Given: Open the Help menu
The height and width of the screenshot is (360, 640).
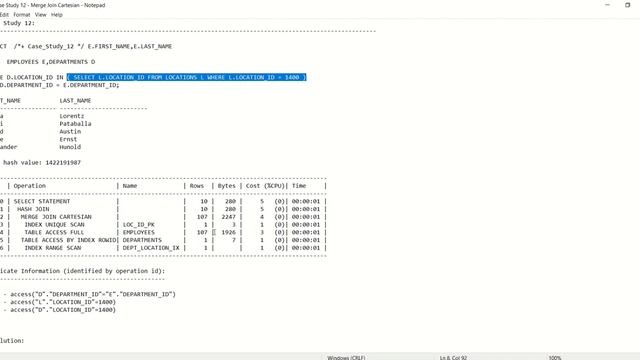Looking at the screenshot, I should coord(57,15).
